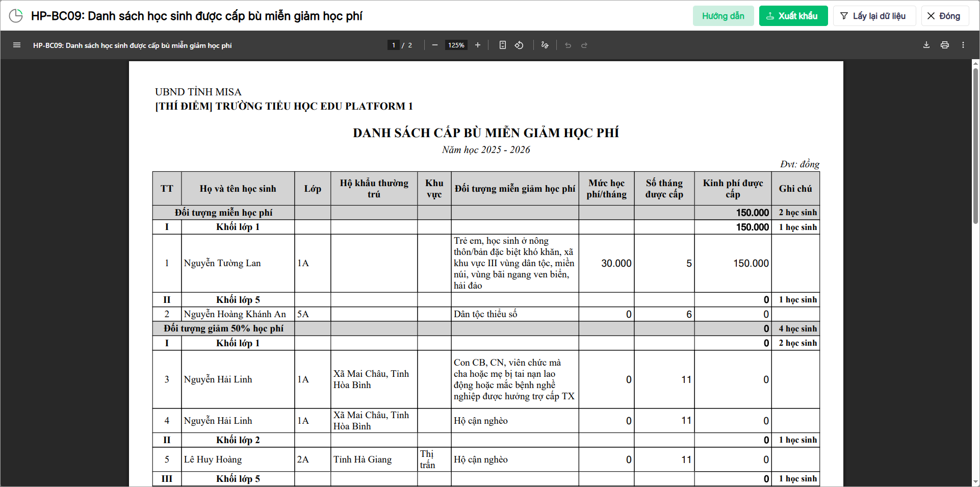
Task: Download the PDF report
Action: click(x=926, y=45)
